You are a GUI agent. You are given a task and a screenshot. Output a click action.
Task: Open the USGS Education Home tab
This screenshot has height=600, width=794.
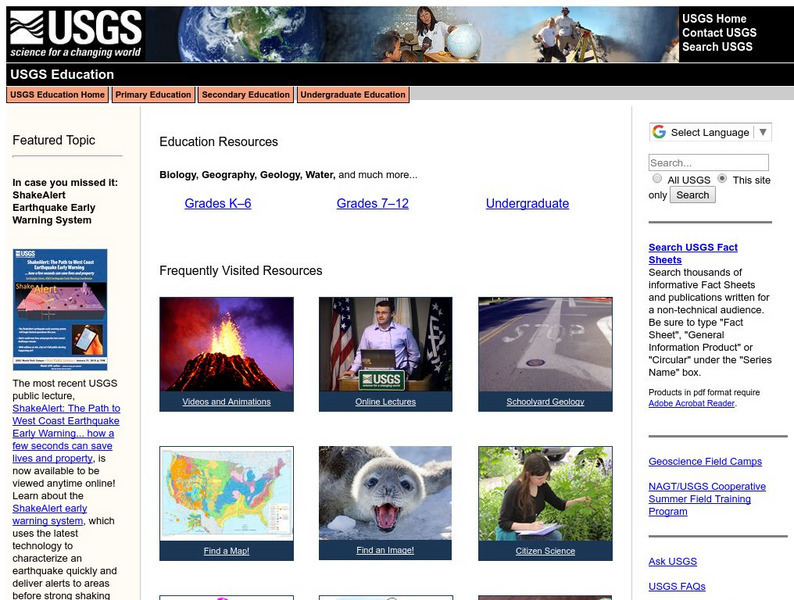pyautogui.click(x=57, y=95)
